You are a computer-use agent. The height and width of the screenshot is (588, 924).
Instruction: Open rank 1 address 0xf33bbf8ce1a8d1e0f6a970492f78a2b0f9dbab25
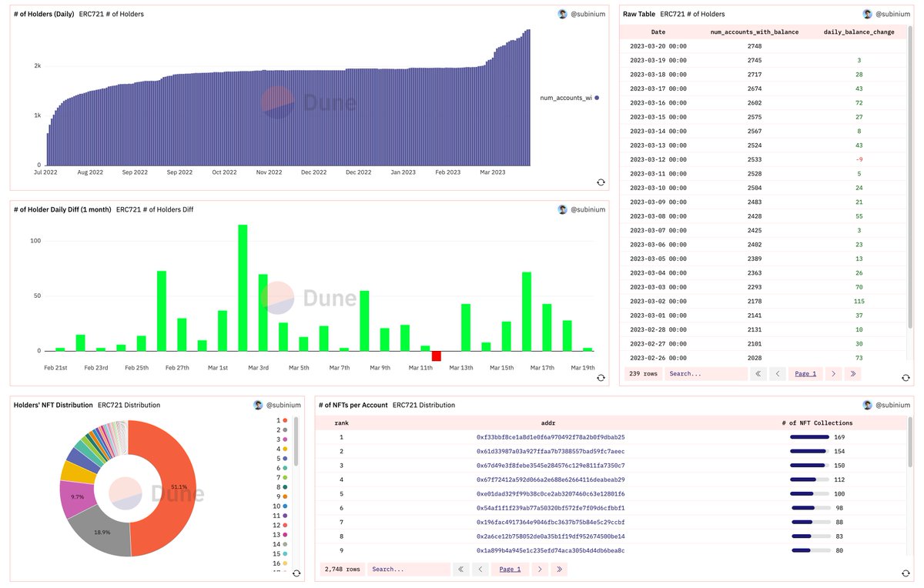[551, 437]
